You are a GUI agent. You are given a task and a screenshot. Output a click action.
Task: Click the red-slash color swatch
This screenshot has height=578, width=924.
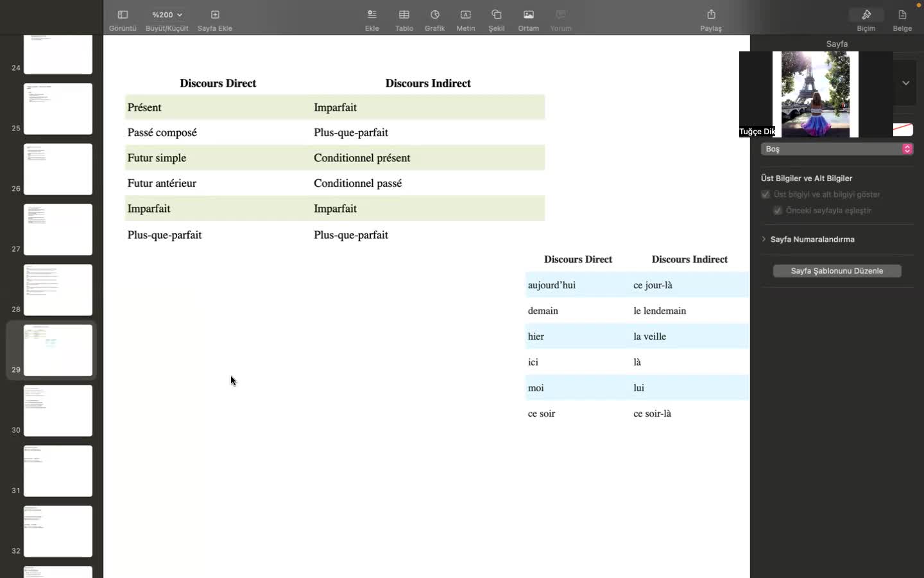(x=903, y=130)
